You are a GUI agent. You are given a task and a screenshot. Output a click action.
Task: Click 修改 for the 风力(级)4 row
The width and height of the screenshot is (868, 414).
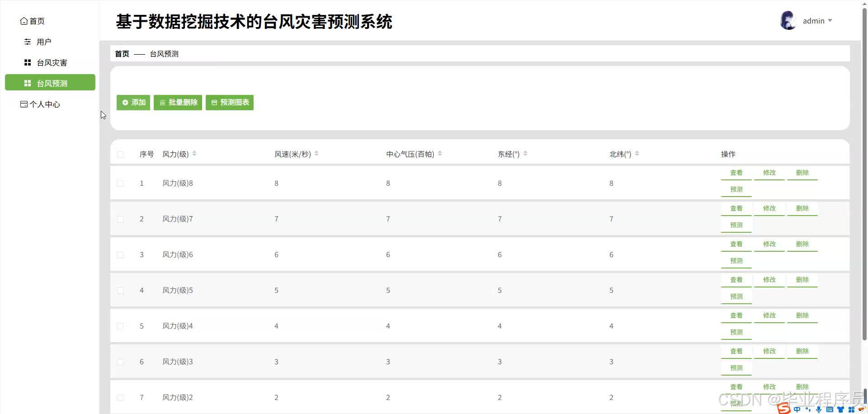(x=769, y=315)
